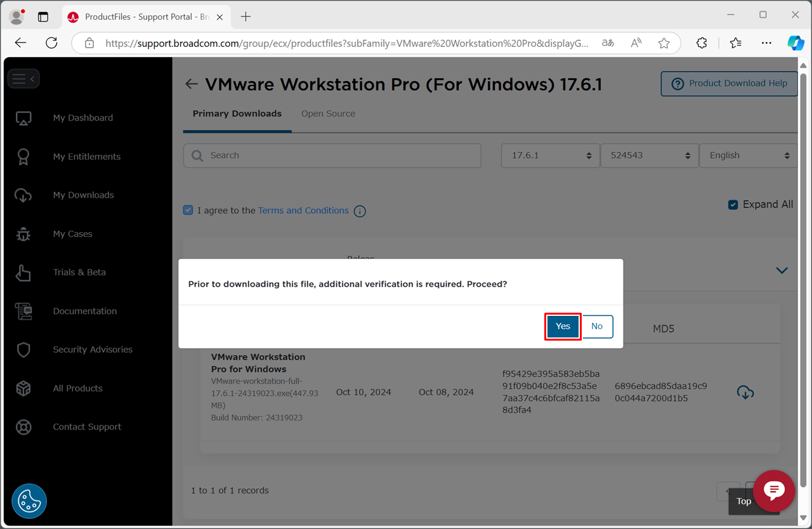Toggle the Expand All checkbox
Viewport: 812px width, 529px height.
pos(733,204)
